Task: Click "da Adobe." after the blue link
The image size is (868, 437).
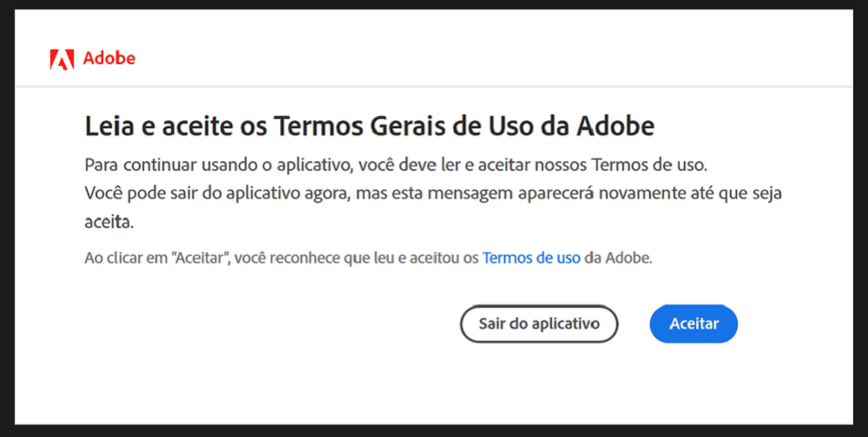Action: pyautogui.click(x=618, y=258)
